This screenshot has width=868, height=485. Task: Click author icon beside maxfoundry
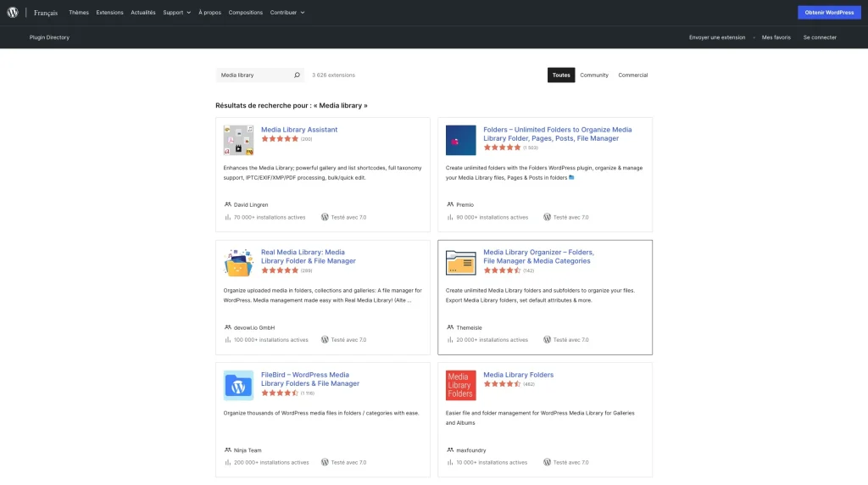click(x=450, y=450)
